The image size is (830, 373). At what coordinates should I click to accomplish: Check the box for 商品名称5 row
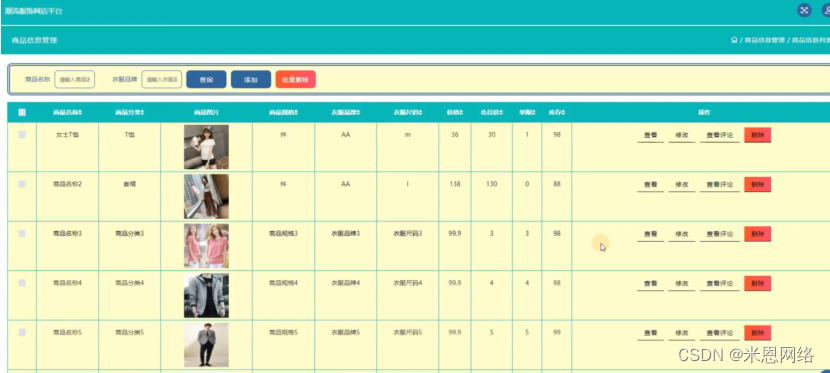point(22,332)
